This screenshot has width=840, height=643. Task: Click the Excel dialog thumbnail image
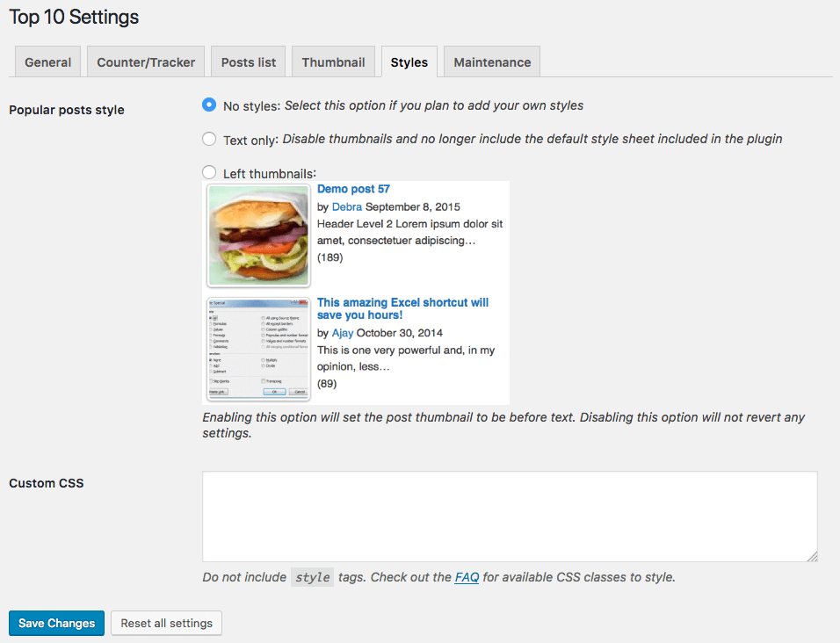click(258, 349)
